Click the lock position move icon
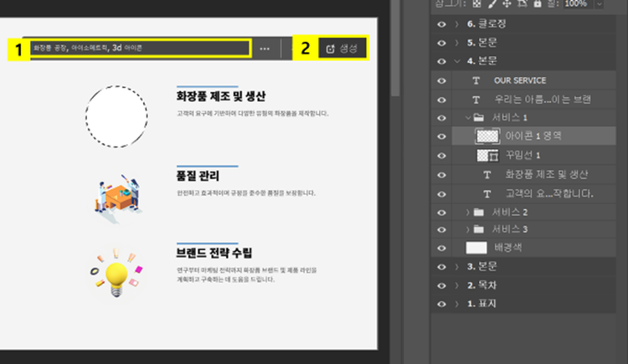Image resolution: width=628 pixels, height=364 pixels. tap(507, 3)
